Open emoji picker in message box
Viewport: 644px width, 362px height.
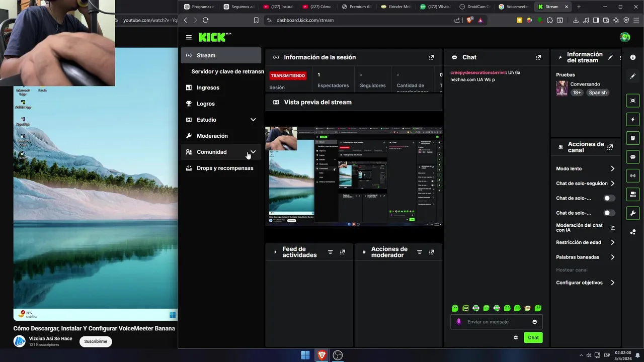pos(534,322)
